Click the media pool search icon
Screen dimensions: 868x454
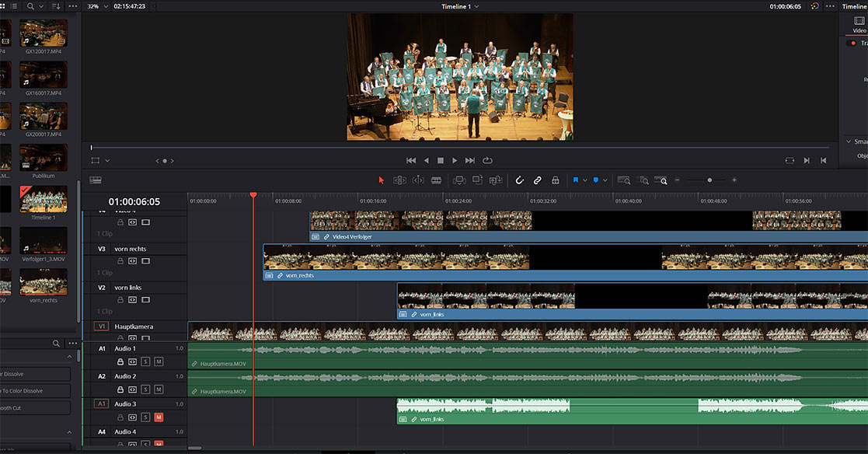click(30, 6)
